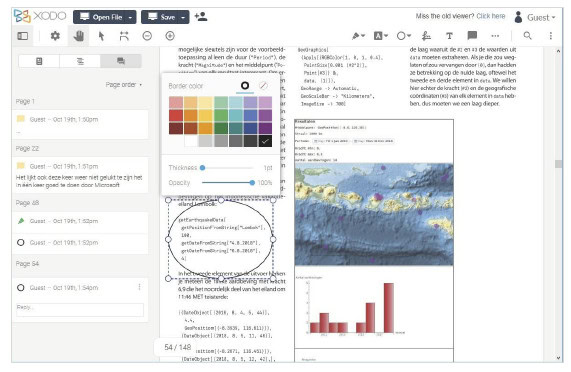This screenshot has width=571, height=372.
Task: Click the Xodo logo
Action: pos(40,16)
